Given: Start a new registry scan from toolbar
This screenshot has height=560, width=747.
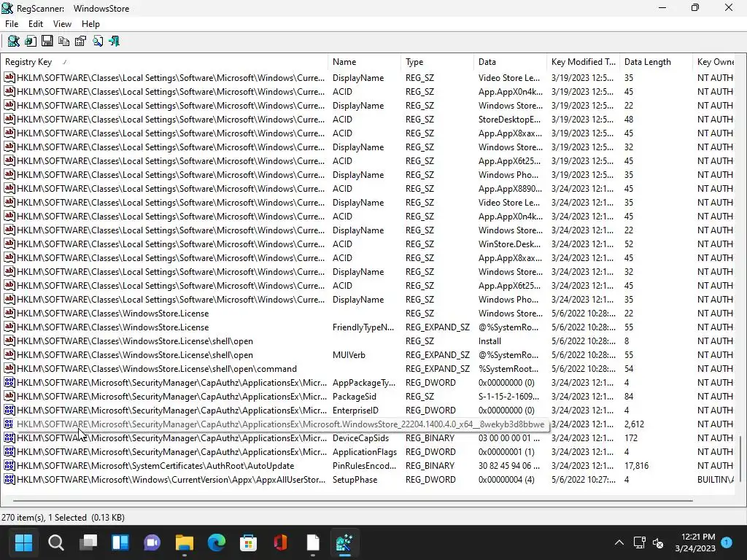Looking at the screenshot, I should click(x=14, y=42).
